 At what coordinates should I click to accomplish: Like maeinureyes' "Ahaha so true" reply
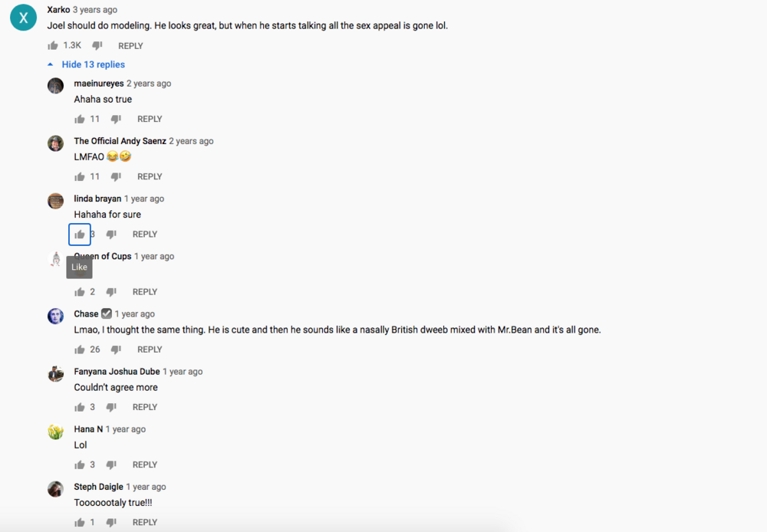(80, 119)
